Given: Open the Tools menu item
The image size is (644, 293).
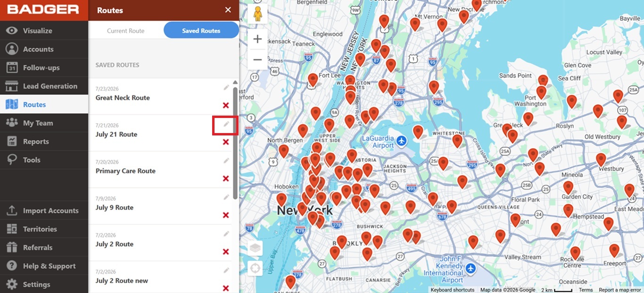Looking at the screenshot, I should (44, 159).
